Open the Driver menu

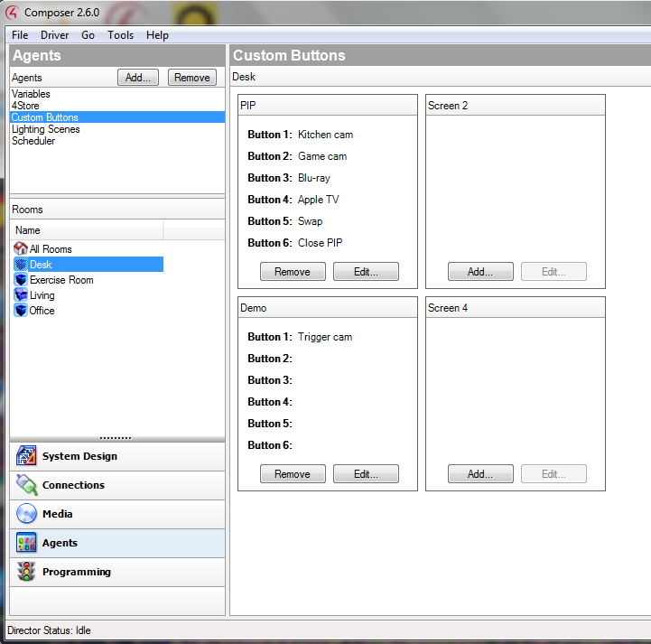pyautogui.click(x=54, y=35)
